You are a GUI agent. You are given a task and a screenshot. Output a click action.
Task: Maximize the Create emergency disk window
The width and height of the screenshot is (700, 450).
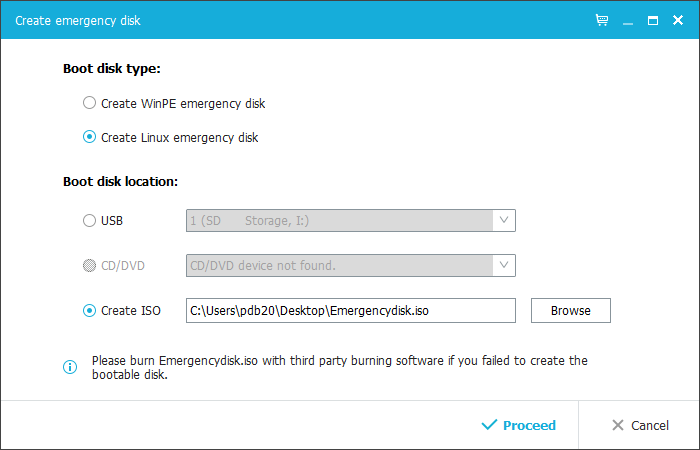tap(653, 20)
